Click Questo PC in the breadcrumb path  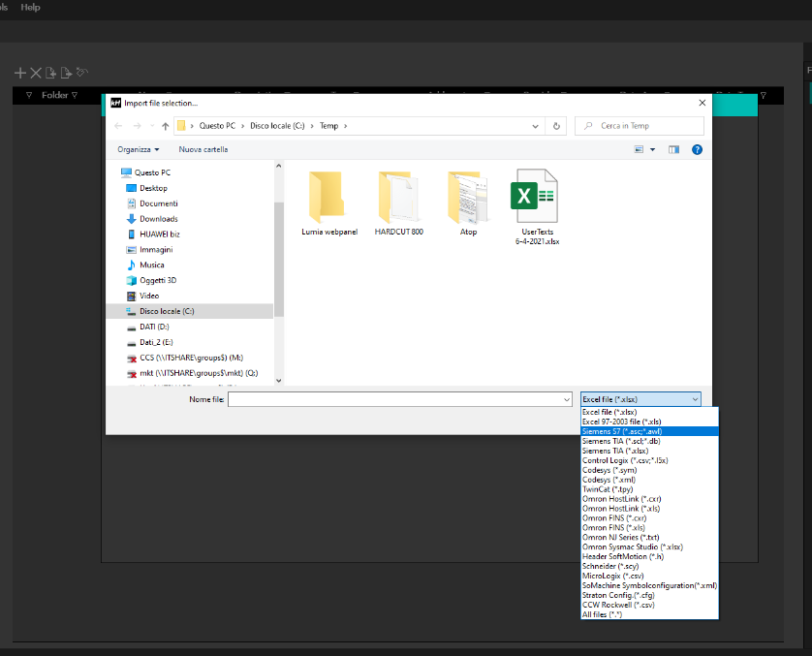(217, 126)
